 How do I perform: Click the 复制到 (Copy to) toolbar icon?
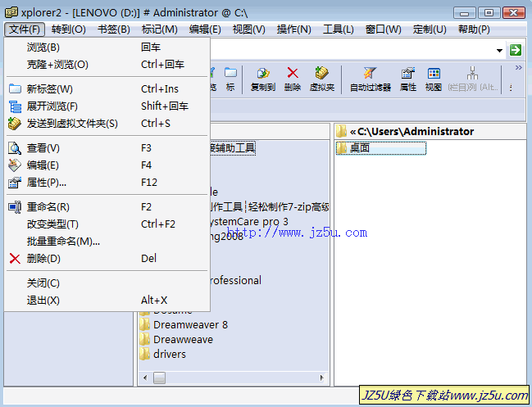coord(262,79)
